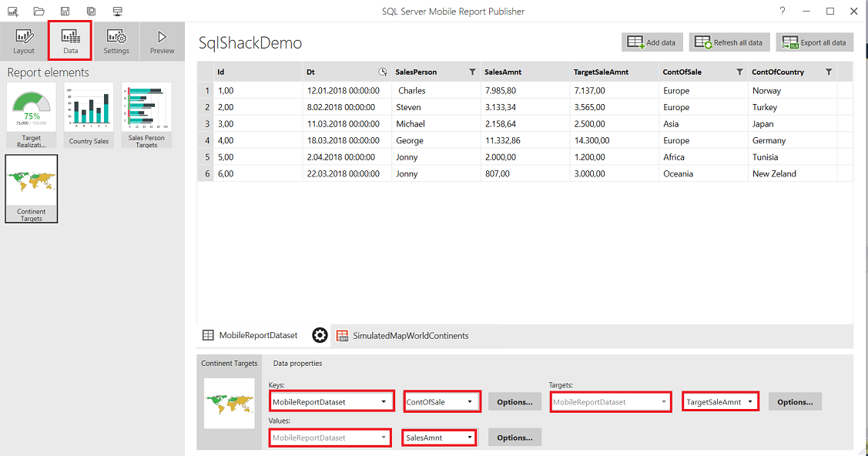Screen dimensions: 868x456
Task: Select the Target Realization gauge element
Action: point(32,115)
